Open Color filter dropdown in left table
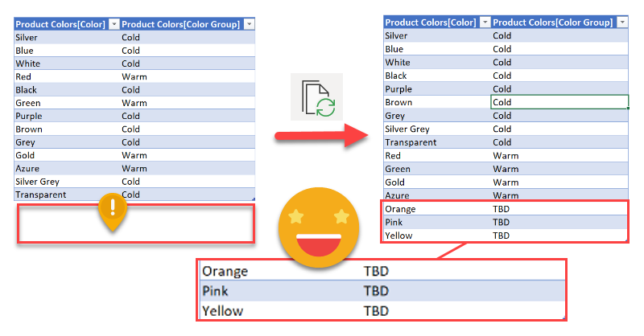The height and width of the screenshot is (336, 644). [x=114, y=25]
